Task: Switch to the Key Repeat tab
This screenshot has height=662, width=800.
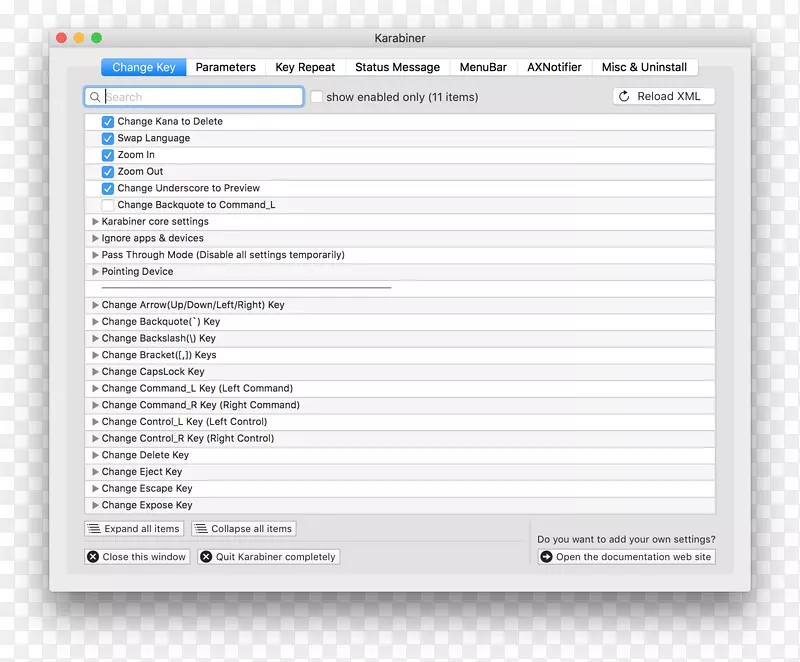Action: coord(305,67)
